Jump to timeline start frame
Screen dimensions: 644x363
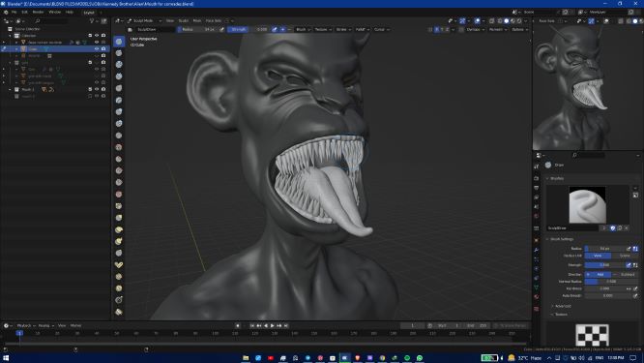pyautogui.click(x=251, y=325)
